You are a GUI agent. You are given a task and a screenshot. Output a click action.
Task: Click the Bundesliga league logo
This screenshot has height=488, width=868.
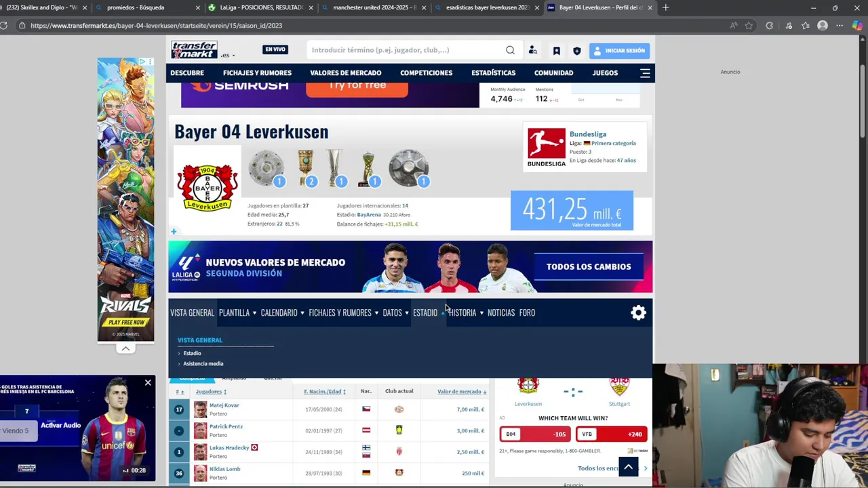tap(546, 148)
